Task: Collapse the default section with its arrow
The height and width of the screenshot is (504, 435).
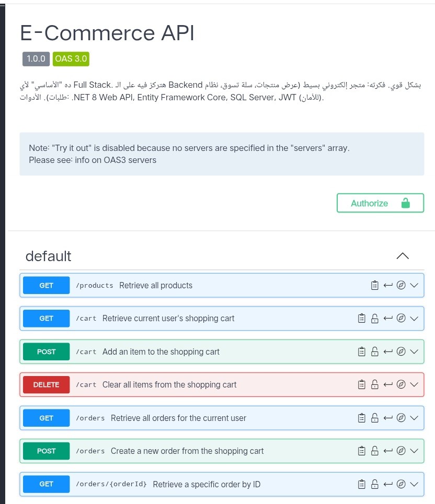Action: click(403, 256)
